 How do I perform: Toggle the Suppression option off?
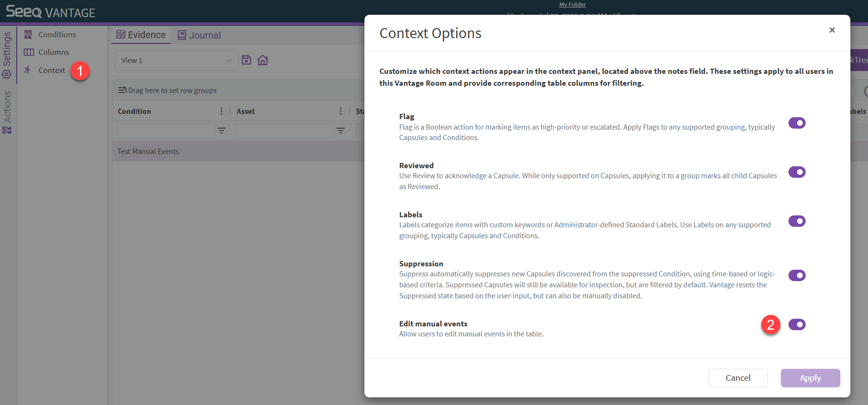797,275
